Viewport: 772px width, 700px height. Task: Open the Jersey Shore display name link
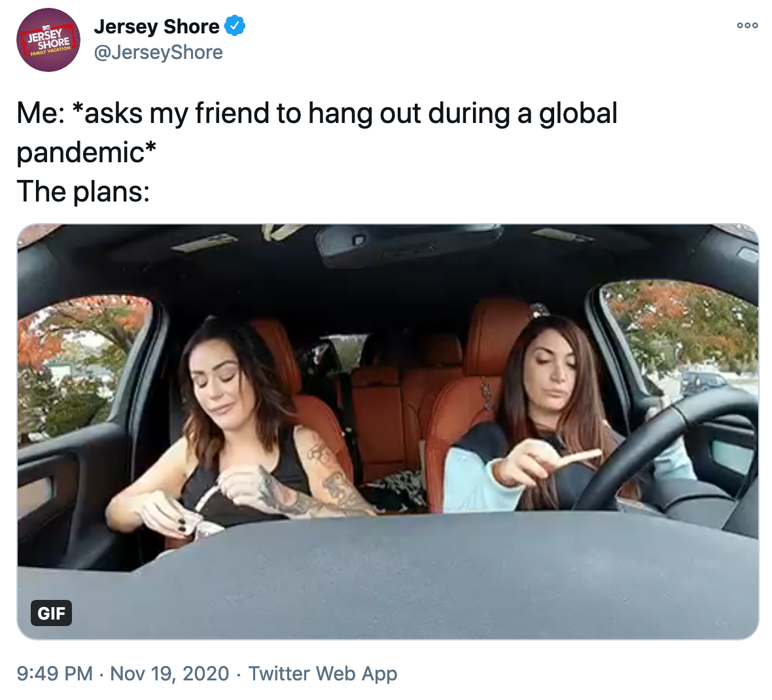point(156,27)
